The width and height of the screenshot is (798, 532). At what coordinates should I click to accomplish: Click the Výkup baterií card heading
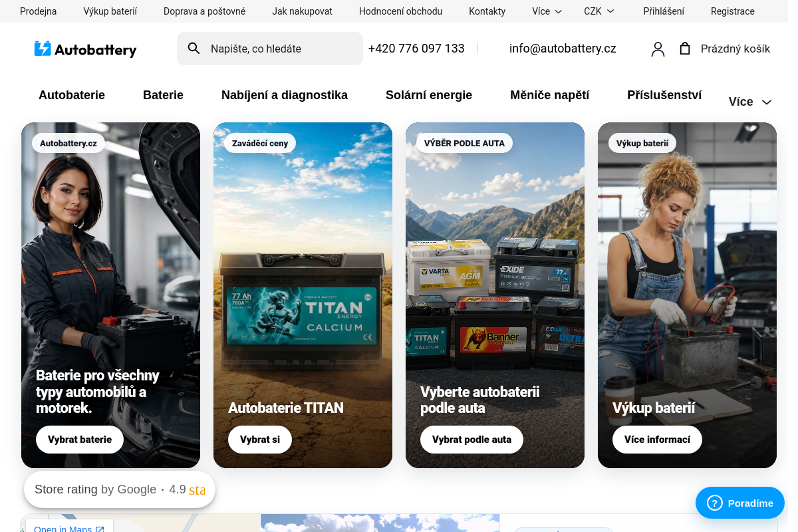tap(654, 408)
